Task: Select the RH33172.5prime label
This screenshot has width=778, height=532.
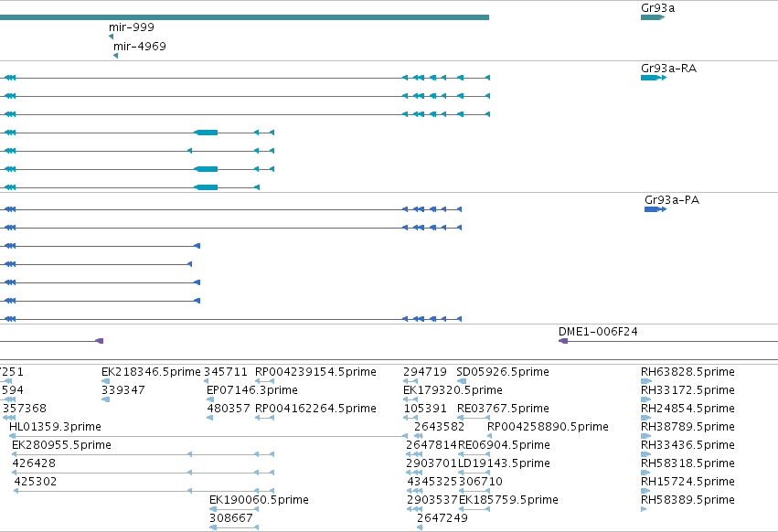Action: (687, 390)
